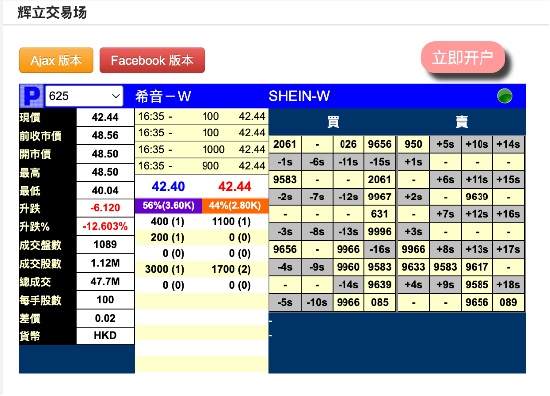
Task: Select broker cell +9s
Action: tap(445, 284)
